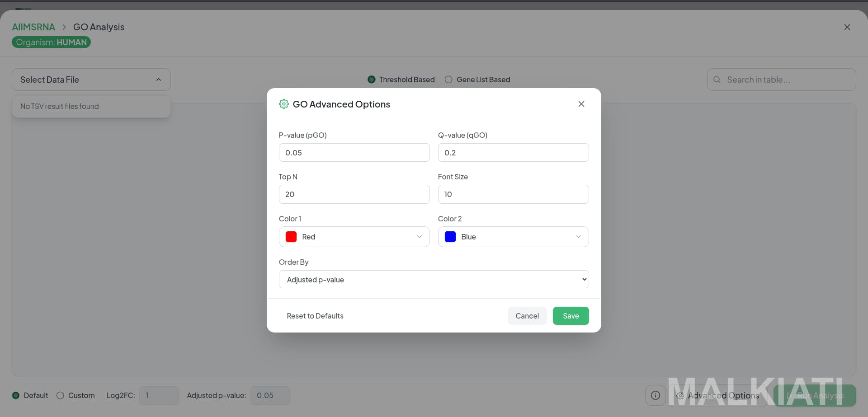868x417 pixels.
Task: Collapse the Select Data File dropdown
Action: 91,80
